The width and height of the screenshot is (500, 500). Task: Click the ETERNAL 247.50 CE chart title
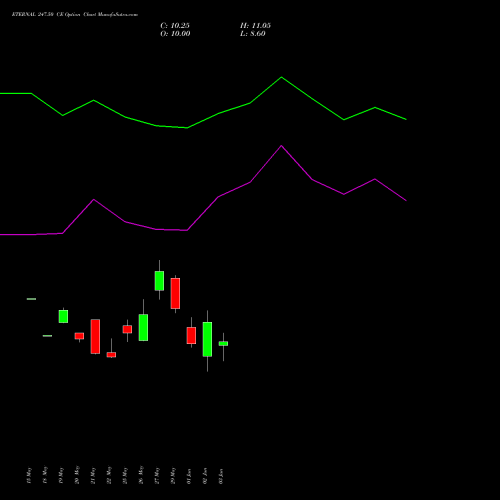[75, 15]
